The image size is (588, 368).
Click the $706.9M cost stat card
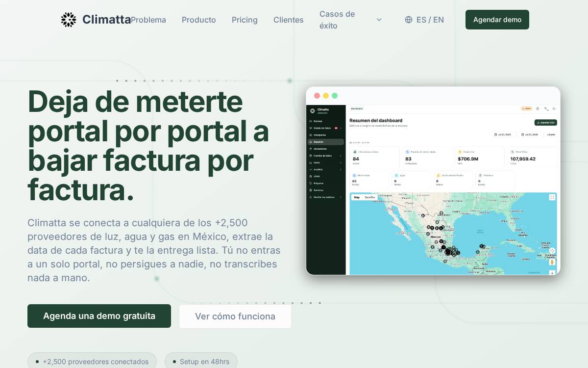480,158
